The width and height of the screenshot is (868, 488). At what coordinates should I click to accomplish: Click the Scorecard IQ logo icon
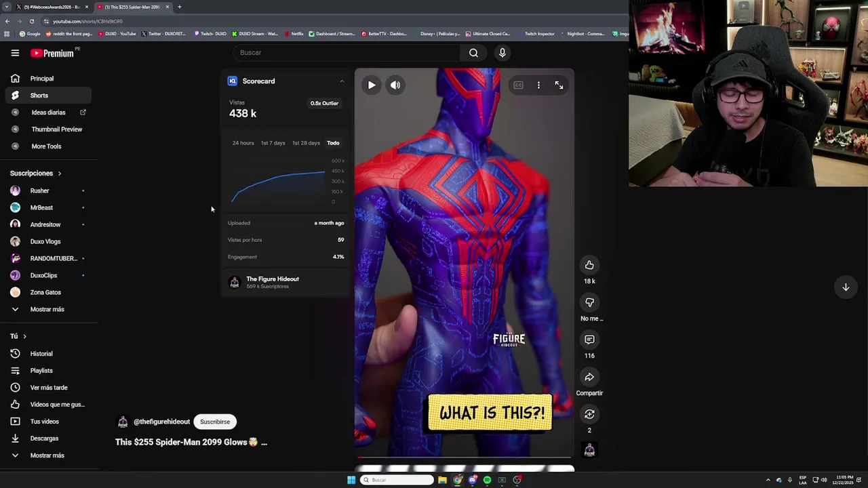pyautogui.click(x=233, y=81)
